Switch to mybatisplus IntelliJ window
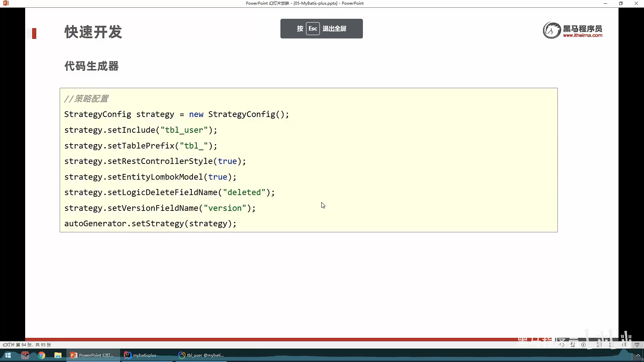644x362 pixels. coord(141,355)
